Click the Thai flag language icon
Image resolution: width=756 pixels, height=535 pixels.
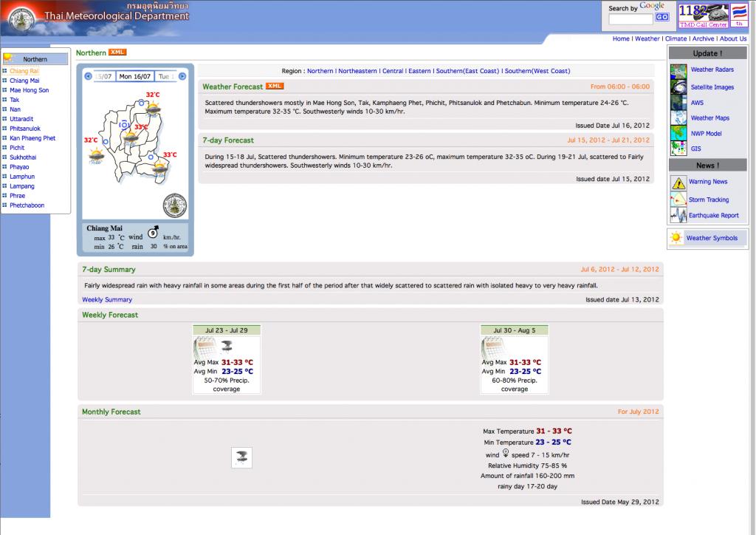coord(739,16)
